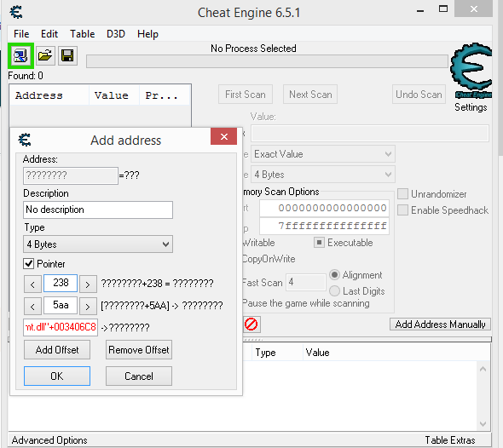Enable the Unrandomizer checkbox
The image size is (503, 448).
(x=402, y=194)
